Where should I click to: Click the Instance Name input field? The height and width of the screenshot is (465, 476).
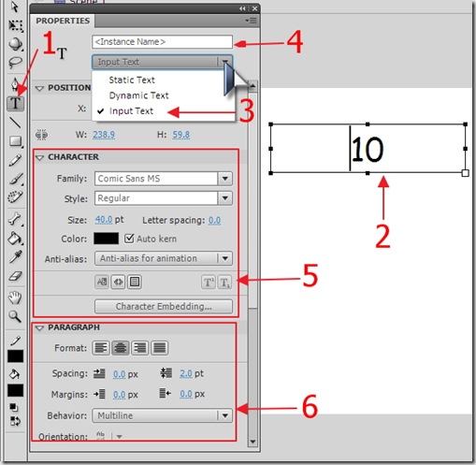point(162,42)
